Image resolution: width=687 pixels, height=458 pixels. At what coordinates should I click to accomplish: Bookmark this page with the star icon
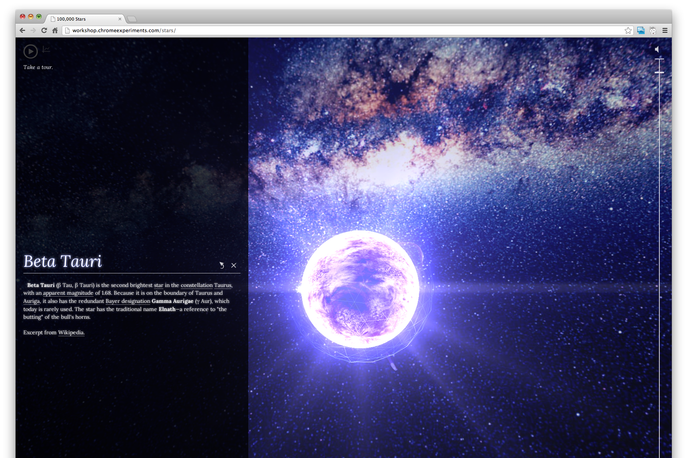click(627, 30)
